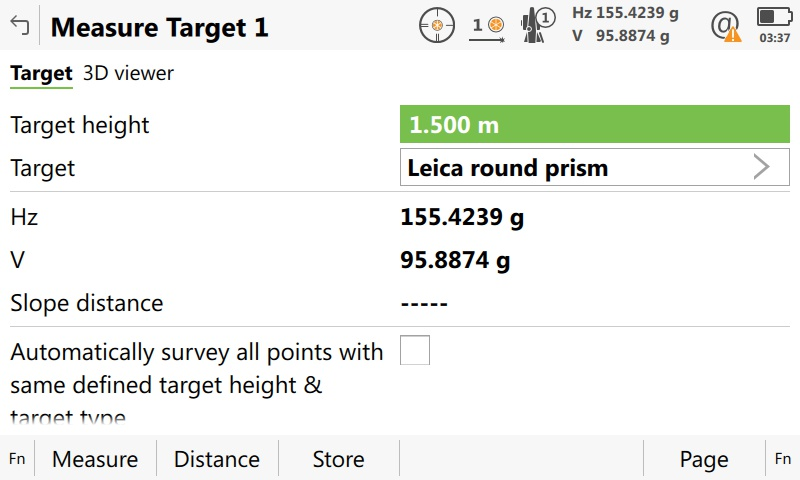Click the back arrow icon

[18, 26]
